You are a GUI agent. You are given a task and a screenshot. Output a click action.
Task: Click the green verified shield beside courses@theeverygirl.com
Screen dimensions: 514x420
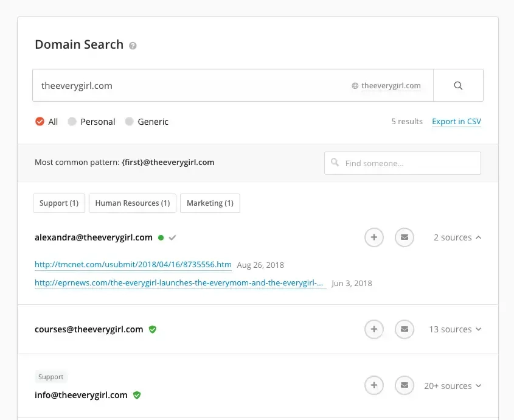tap(153, 329)
